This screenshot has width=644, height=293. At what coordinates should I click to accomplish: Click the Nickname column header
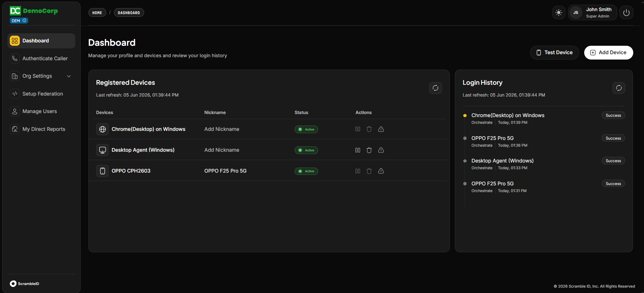pos(215,112)
